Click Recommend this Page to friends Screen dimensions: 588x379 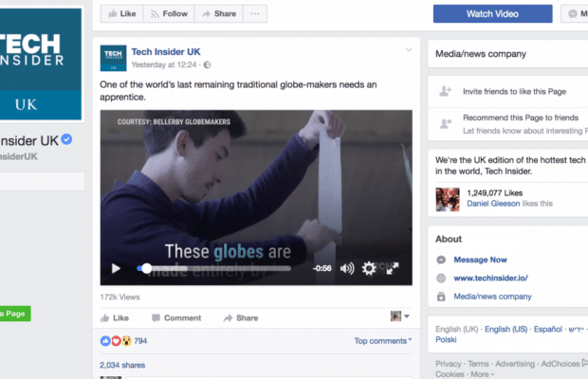click(521, 117)
